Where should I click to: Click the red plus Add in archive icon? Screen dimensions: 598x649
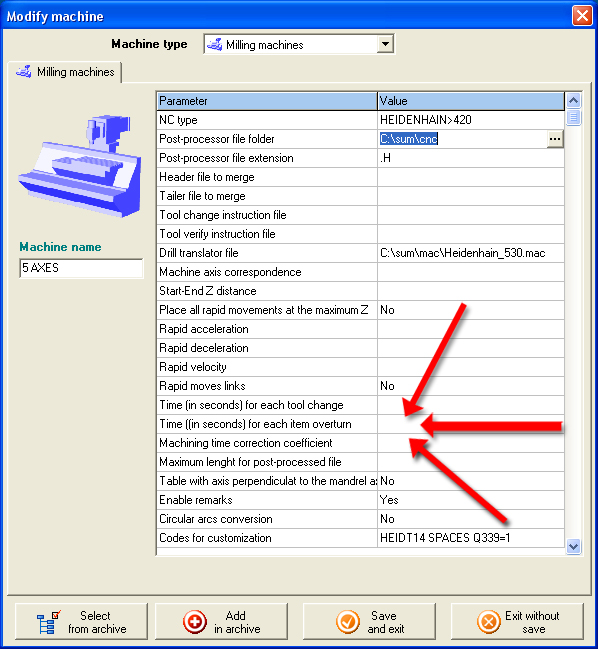coord(195,622)
